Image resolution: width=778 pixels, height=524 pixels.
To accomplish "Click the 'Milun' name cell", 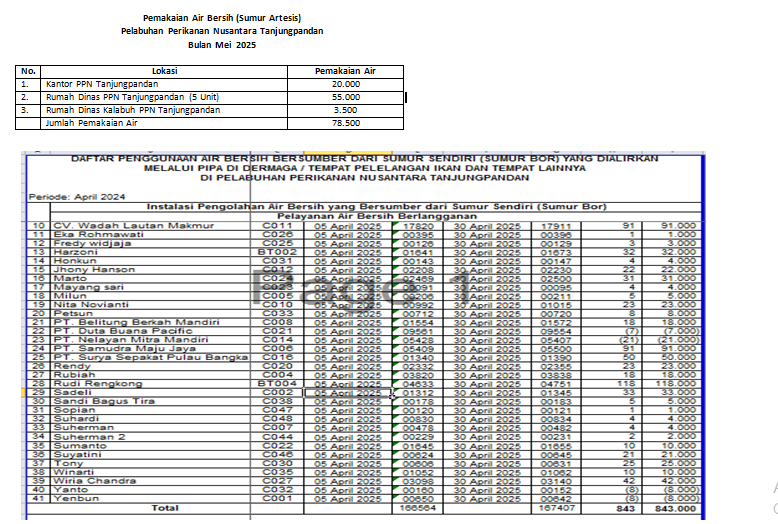I will 151,296.
